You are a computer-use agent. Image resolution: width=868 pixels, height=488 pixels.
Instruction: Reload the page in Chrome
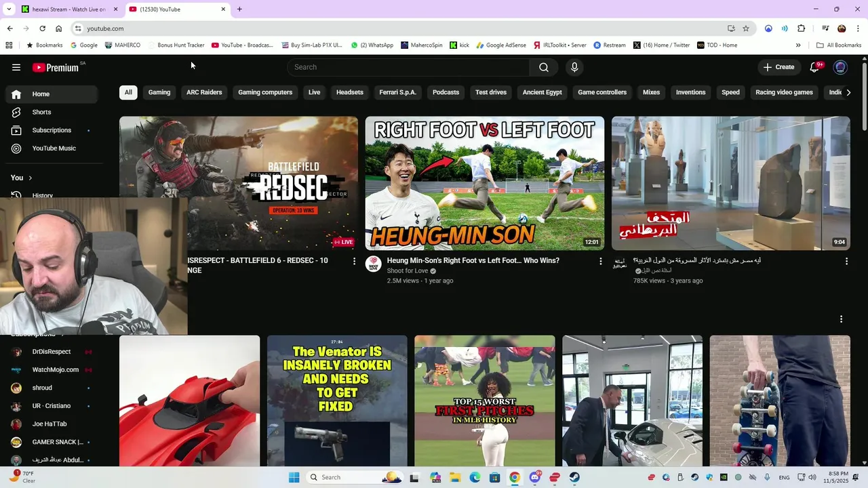[42, 28]
